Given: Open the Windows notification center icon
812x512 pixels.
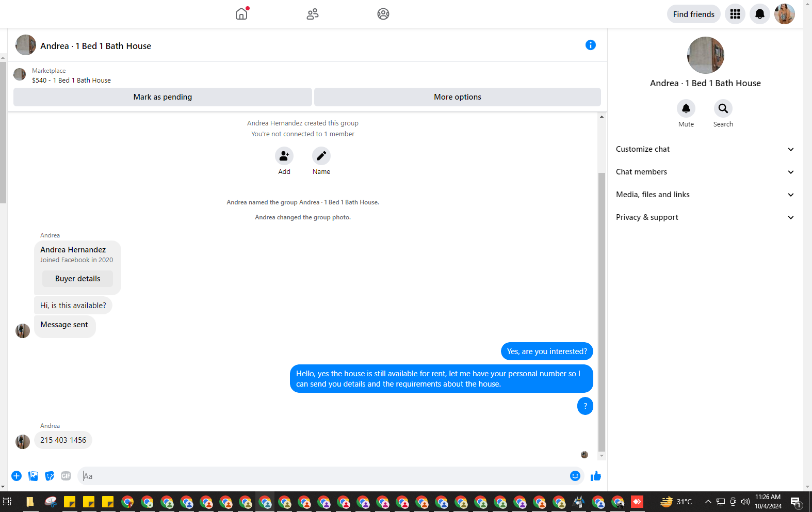Looking at the screenshot, I should [x=796, y=502].
